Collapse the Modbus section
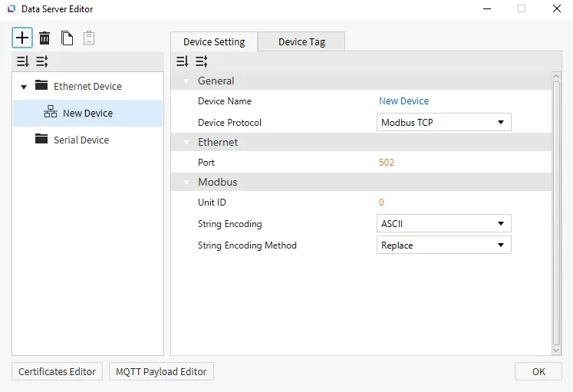This screenshot has width=573, height=392. [x=186, y=183]
